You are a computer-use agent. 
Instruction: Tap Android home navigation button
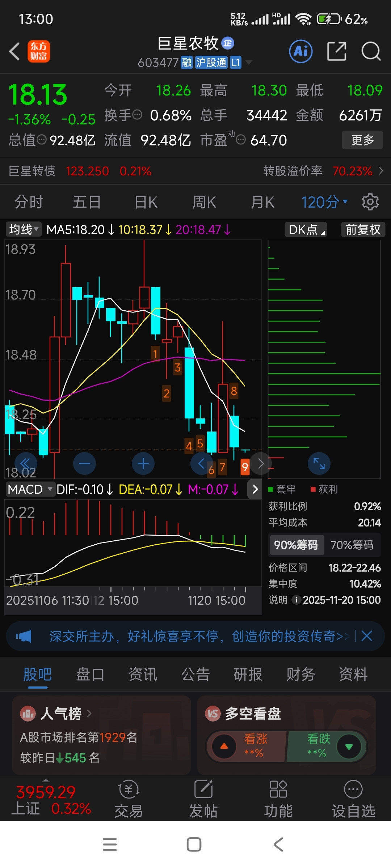(x=194, y=844)
